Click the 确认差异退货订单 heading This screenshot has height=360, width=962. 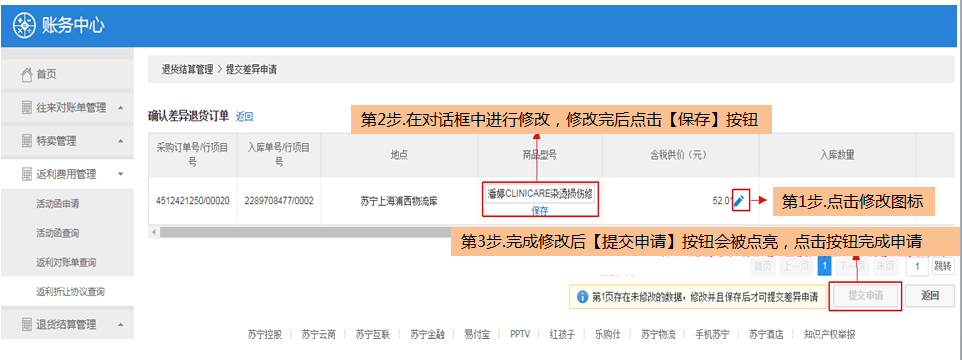[188, 115]
